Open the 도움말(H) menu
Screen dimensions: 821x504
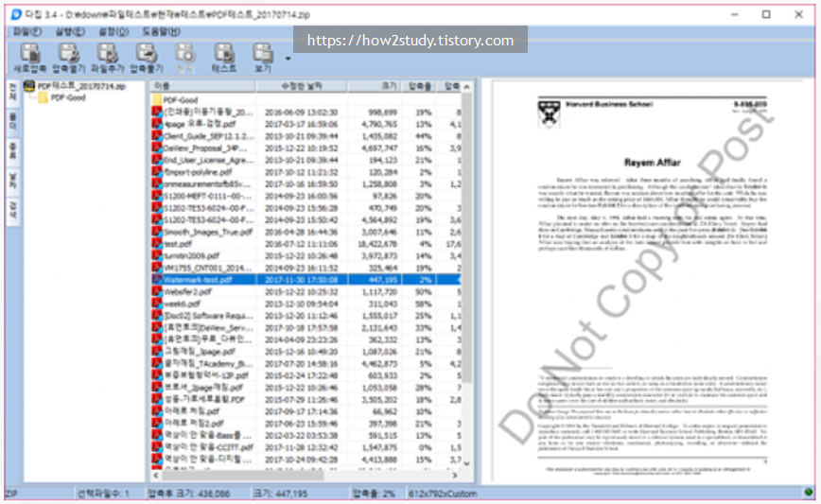click(161, 31)
